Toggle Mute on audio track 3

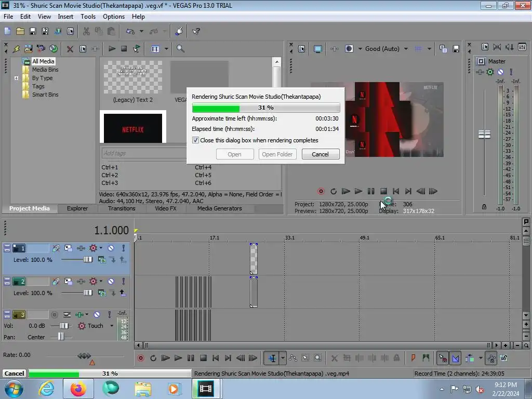(97, 314)
